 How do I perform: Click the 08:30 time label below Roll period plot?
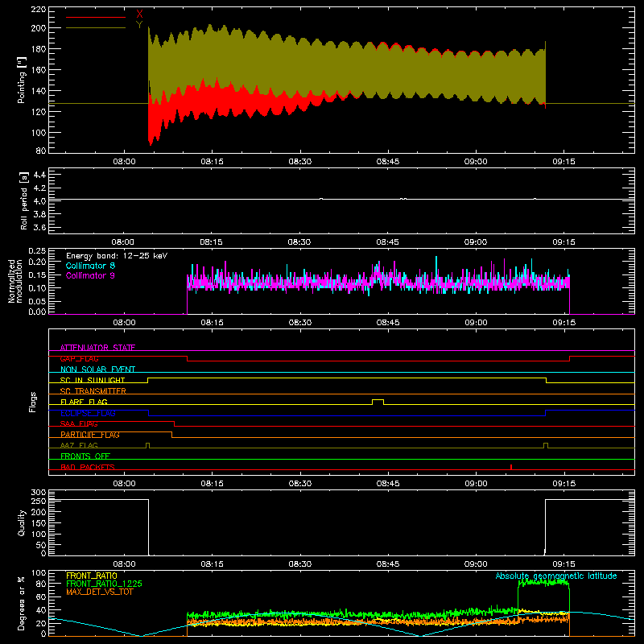pos(299,242)
